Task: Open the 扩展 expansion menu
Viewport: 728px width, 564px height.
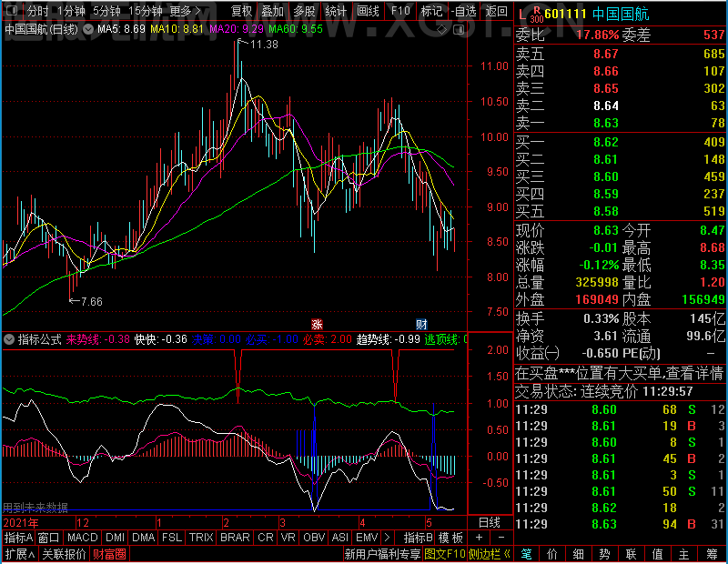Action: 20,554
